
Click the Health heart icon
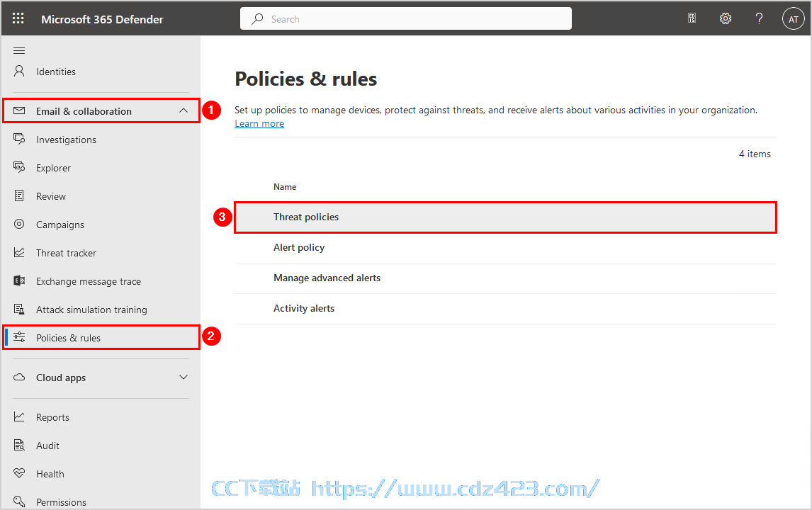pos(19,473)
